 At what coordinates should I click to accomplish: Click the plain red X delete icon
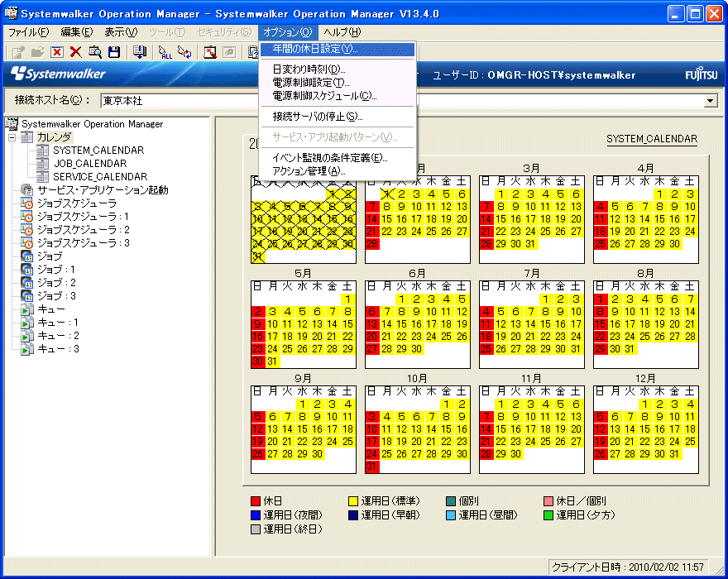75,52
